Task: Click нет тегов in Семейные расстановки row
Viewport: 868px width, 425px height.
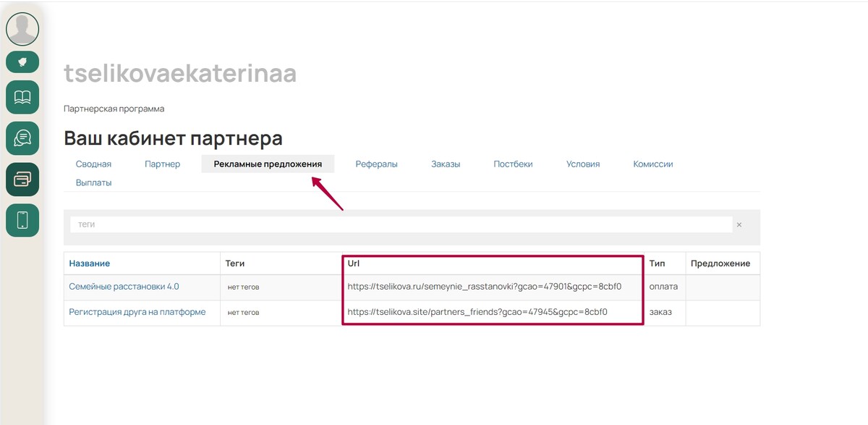Action: click(243, 287)
